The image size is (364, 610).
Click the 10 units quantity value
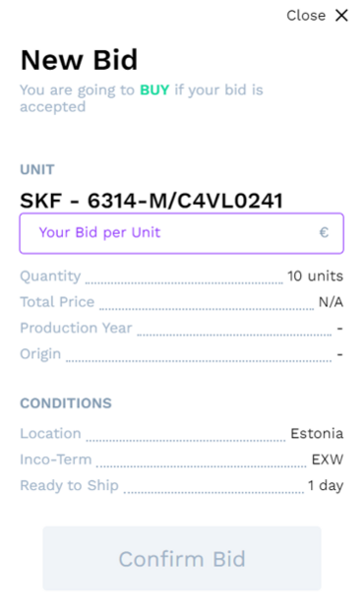coord(316,275)
